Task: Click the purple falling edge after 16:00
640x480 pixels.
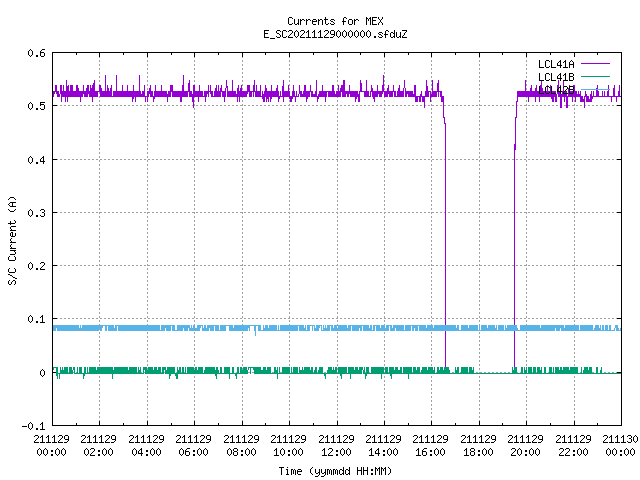Action: (x=445, y=245)
